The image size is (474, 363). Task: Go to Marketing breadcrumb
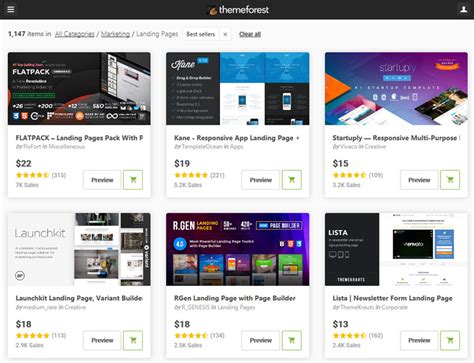(x=115, y=34)
